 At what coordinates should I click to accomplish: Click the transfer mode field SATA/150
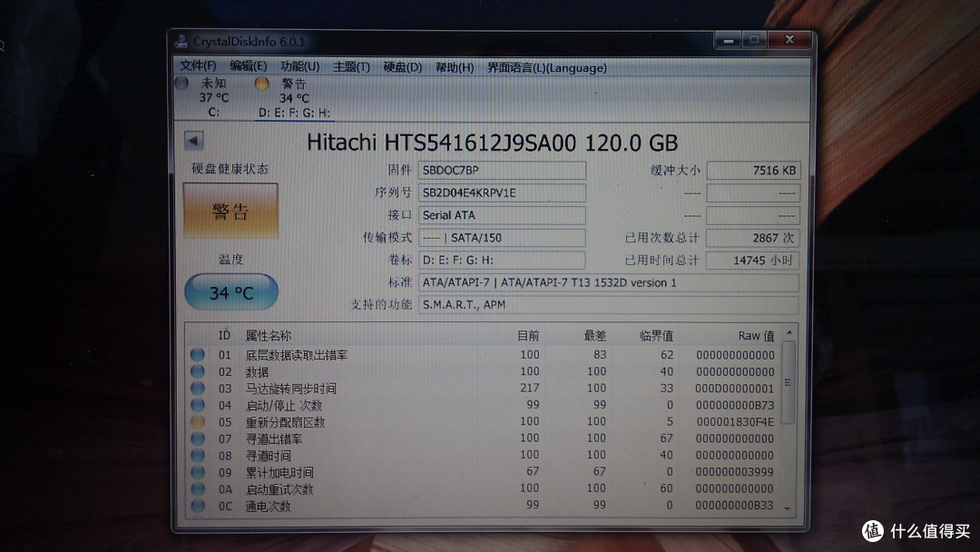tap(502, 238)
